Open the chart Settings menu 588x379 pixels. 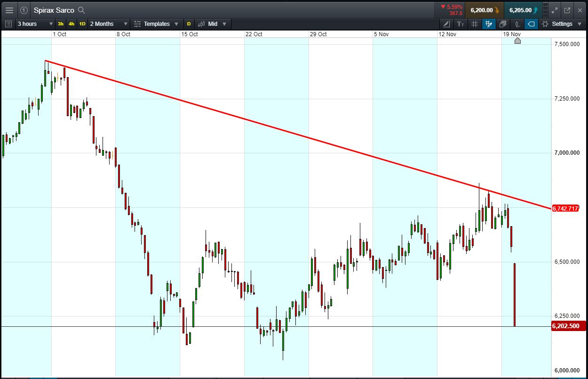[562, 24]
